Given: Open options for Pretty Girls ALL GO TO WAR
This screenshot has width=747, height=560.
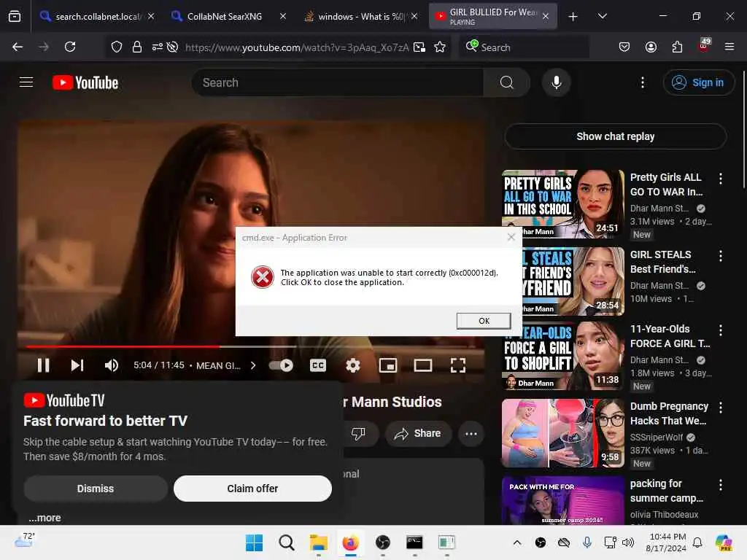Looking at the screenshot, I should [720, 179].
